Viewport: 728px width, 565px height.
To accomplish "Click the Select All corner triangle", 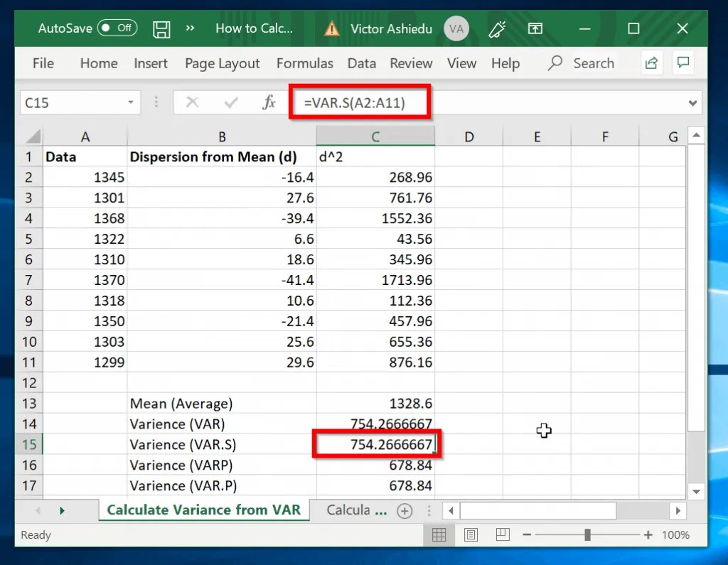I will click(x=33, y=136).
